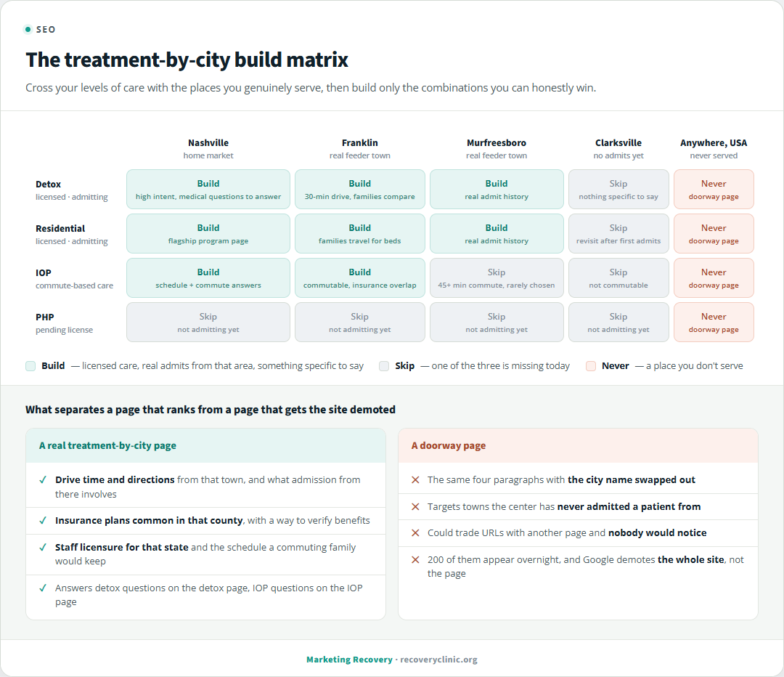Select Residential Clarksville 'revisit after first admits' cell

[x=618, y=234]
